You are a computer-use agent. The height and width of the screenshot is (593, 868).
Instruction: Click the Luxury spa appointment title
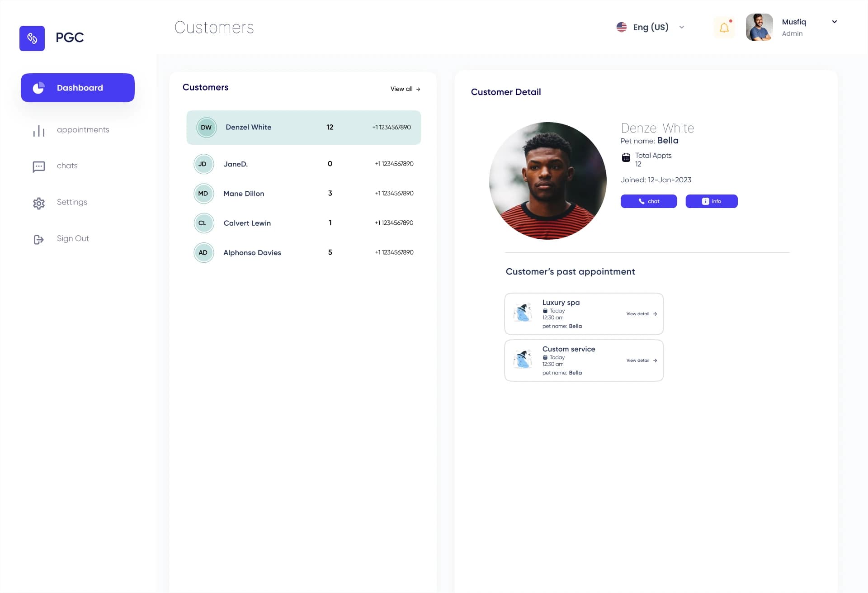(x=561, y=303)
